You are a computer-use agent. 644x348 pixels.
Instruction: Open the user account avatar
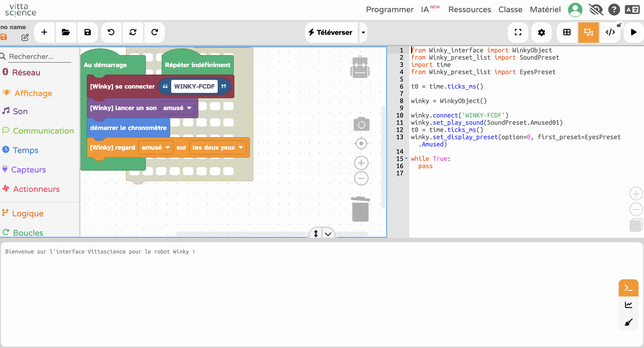[575, 10]
